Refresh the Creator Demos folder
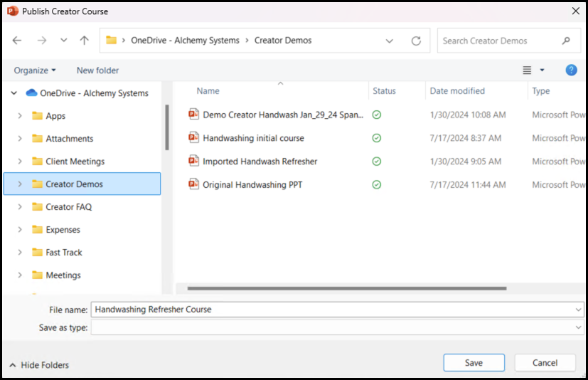The height and width of the screenshot is (380, 588). pyautogui.click(x=416, y=41)
